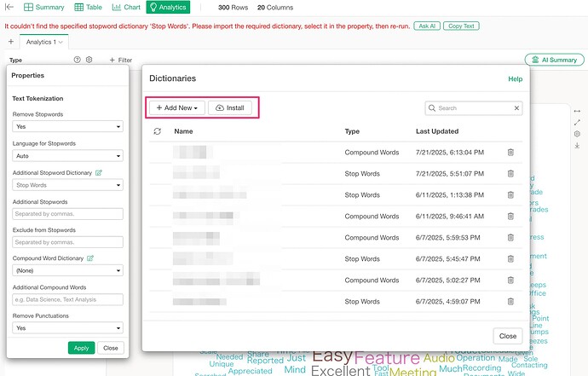
Task: Delete dictionary updated 6/7/2025, 5:59:53 PM
Action: point(510,238)
